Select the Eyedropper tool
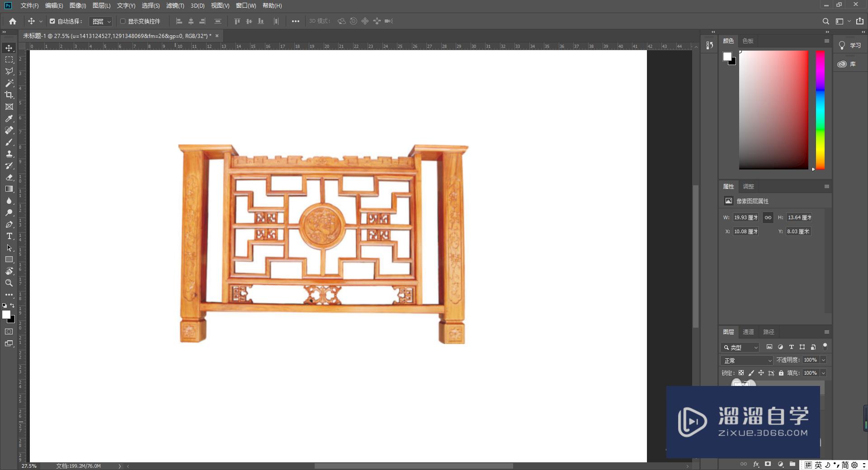Viewport: 868px width, 470px height. [9, 118]
